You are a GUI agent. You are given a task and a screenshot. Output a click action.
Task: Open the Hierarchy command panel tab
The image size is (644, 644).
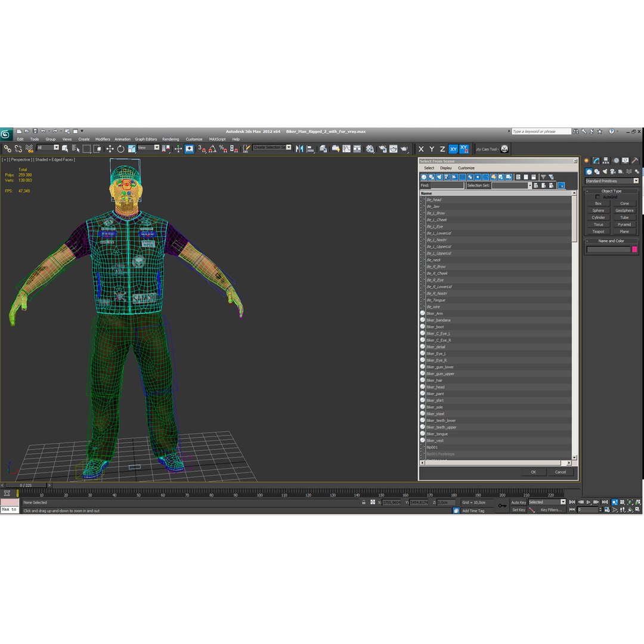pyautogui.click(x=606, y=160)
